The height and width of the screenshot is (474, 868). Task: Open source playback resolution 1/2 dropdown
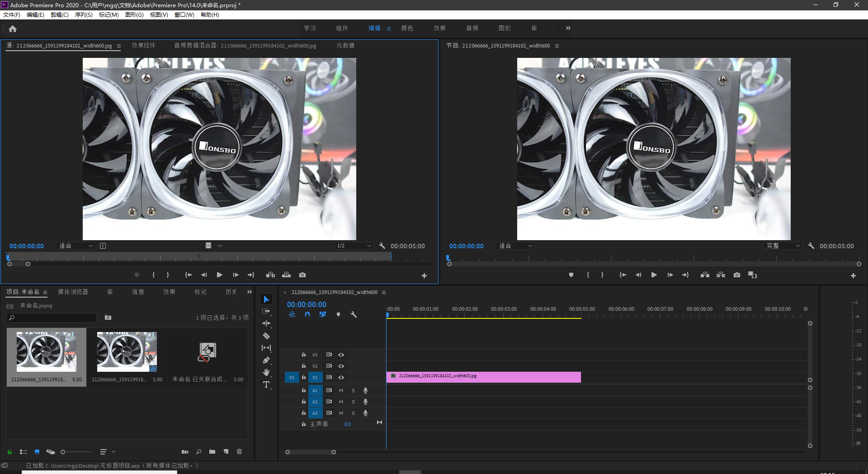click(354, 246)
